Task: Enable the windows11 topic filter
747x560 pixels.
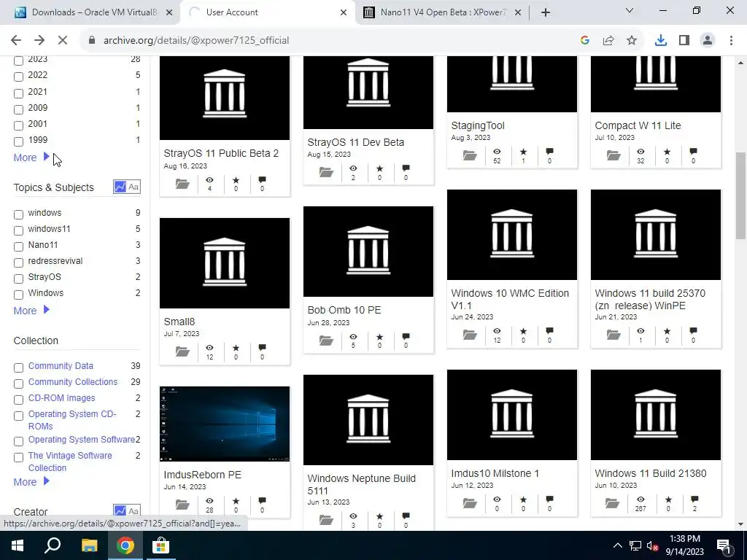Action: 18,230
